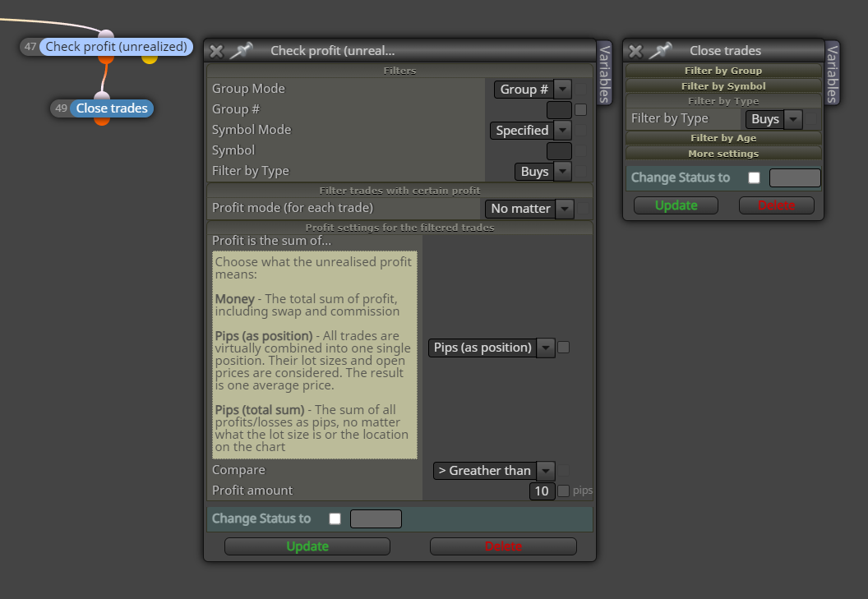Click status field in Close trades panel
The width and height of the screenshot is (868, 599).
[795, 177]
